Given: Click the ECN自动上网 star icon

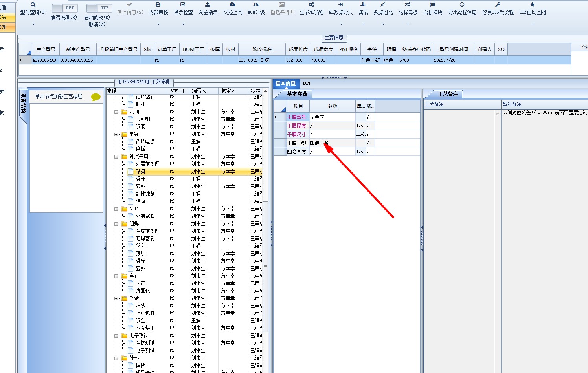Looking at the screenshot, I should coord(532,4).
